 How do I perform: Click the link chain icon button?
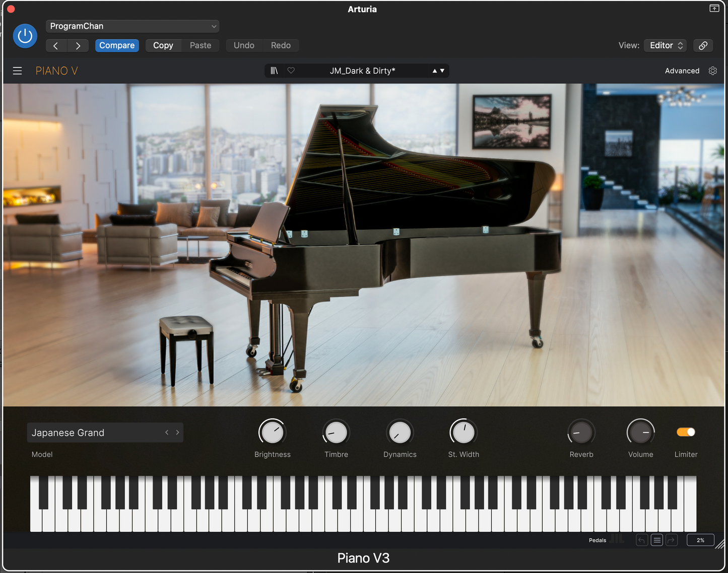(703, 45)
